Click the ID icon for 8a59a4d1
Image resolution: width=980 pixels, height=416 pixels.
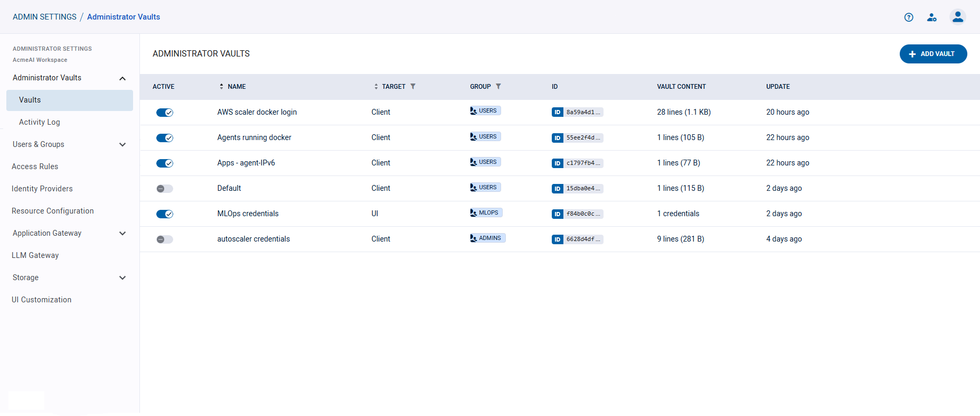pyautogui.click(x=558, y=112)
